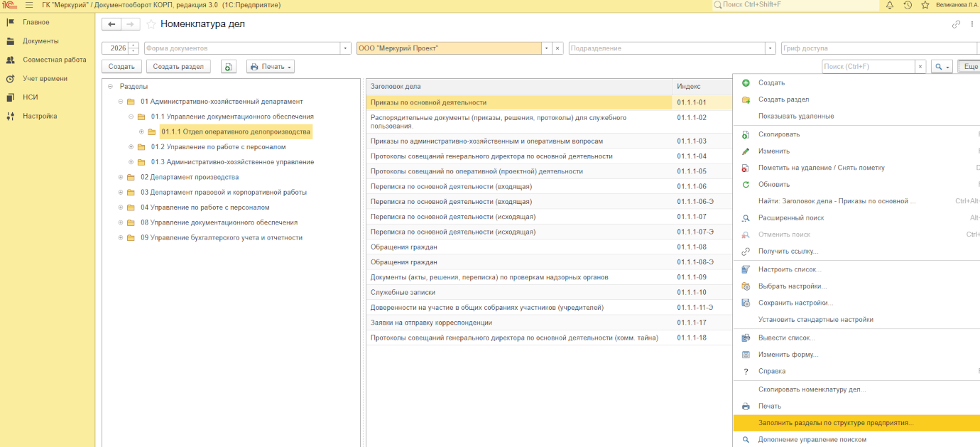This screenshot has width=980, height=447.
Task: Select Скопировать номенклатуру дел menu item
Action: [812, 389]
